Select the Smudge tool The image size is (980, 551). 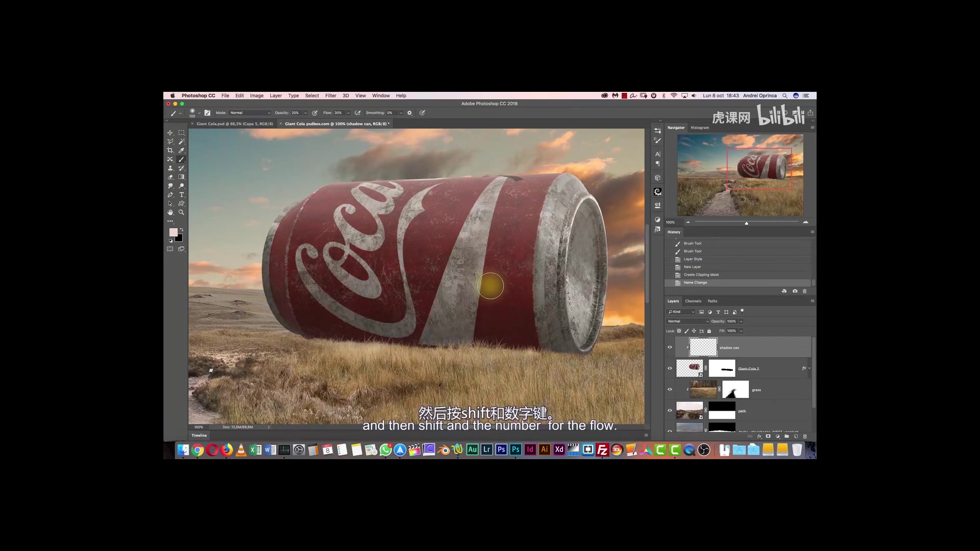click(x=170, y=186)
